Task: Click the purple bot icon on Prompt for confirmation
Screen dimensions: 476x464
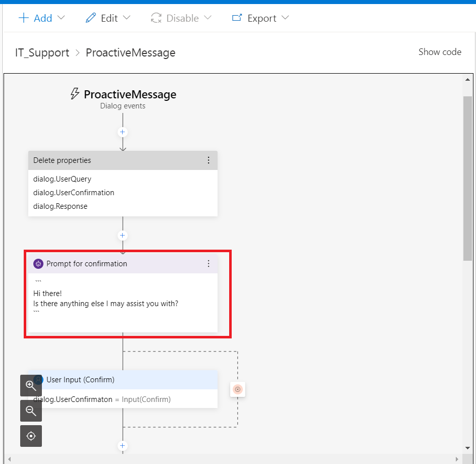Action: [38, 263]
